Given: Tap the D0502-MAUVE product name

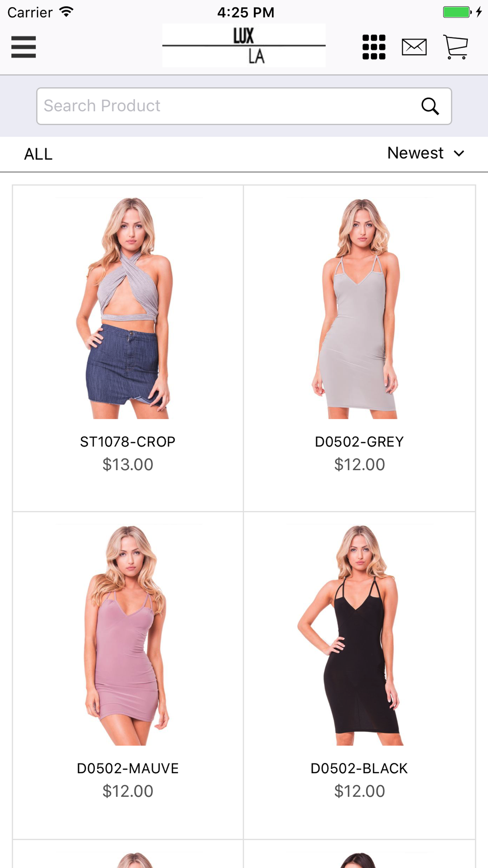Looking at the screenshot, I should click(128, 768).
